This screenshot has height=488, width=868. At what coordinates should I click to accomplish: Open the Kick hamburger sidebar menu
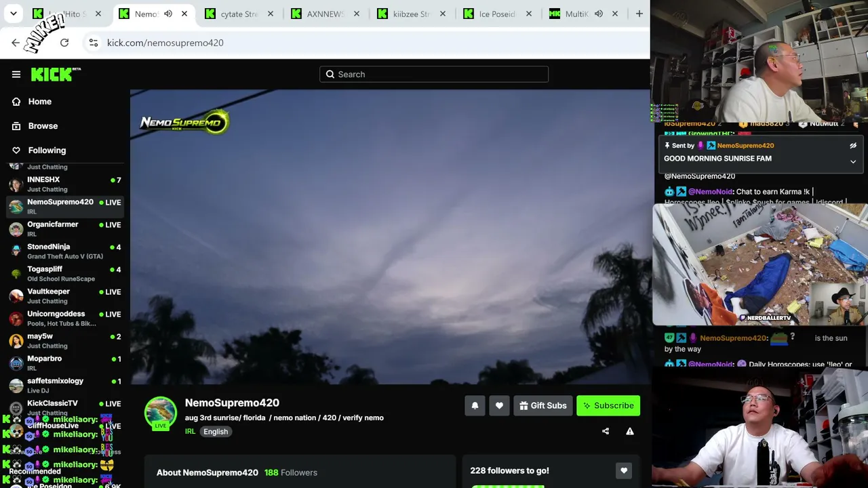(x=16, y=75)
